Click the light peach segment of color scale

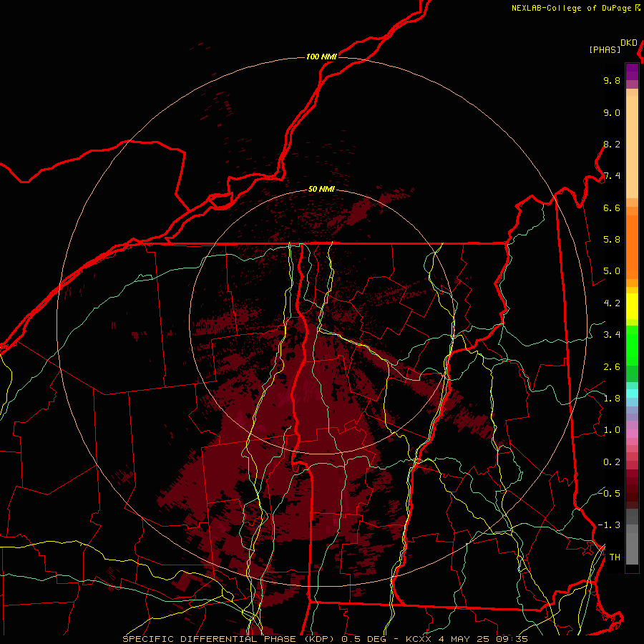pos(632,147)
